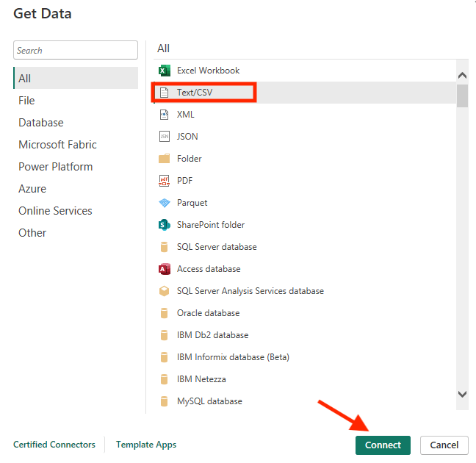Click the MySQL database icon
The height and width of the screenshot is (463, 476).
coord(165,401)
